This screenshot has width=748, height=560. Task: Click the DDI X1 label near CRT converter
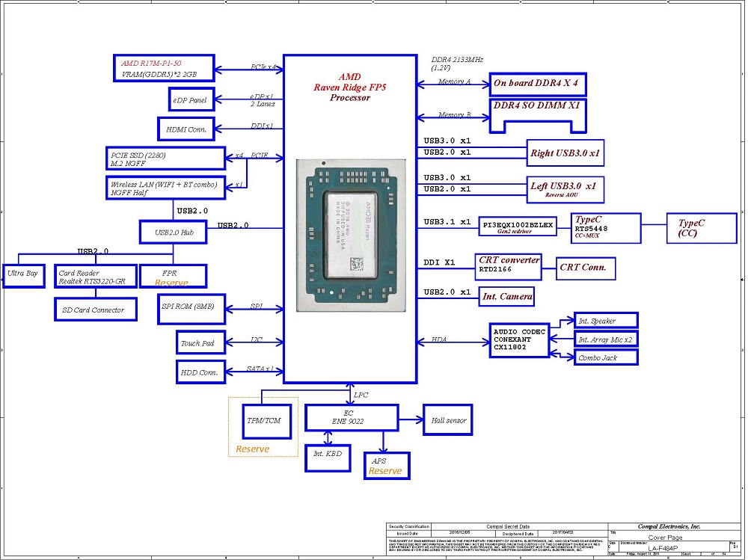(x=439, y=262)
